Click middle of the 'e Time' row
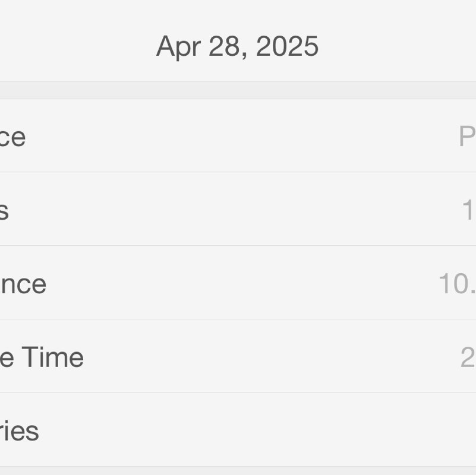Screen dimensions: 476x475 coord(238,357)
